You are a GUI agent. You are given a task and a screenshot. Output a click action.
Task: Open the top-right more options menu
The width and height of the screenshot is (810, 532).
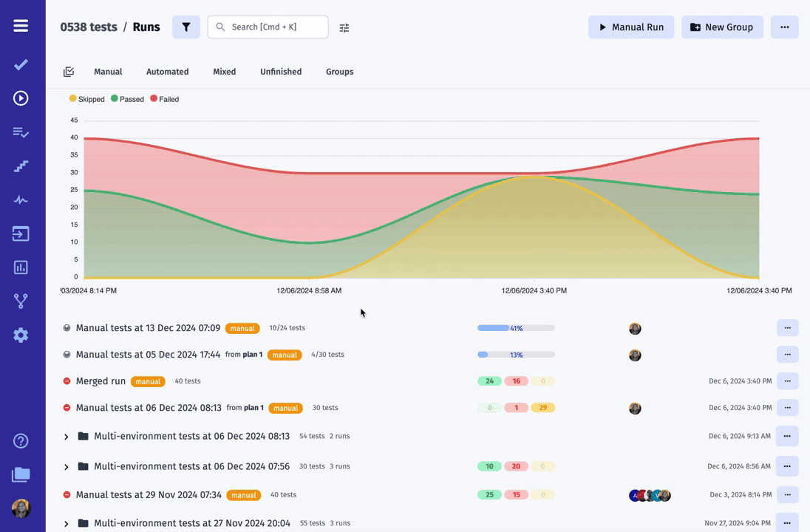(x=785, y=27)
